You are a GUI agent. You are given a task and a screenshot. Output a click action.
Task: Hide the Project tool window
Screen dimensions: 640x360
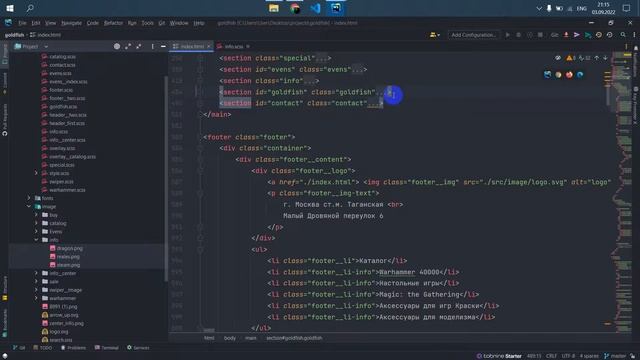click(x=163, y=47)
